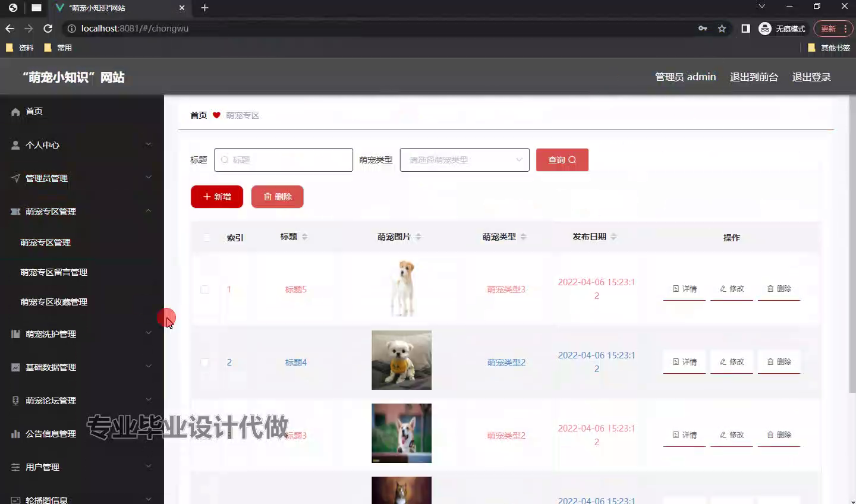Toggle the browser side panel icon
The width and height of the screenshot is (856, 504).
pos(745,29)
